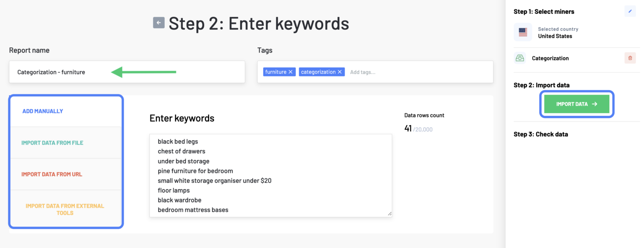Click the Step 3: Check data heading

541,134
